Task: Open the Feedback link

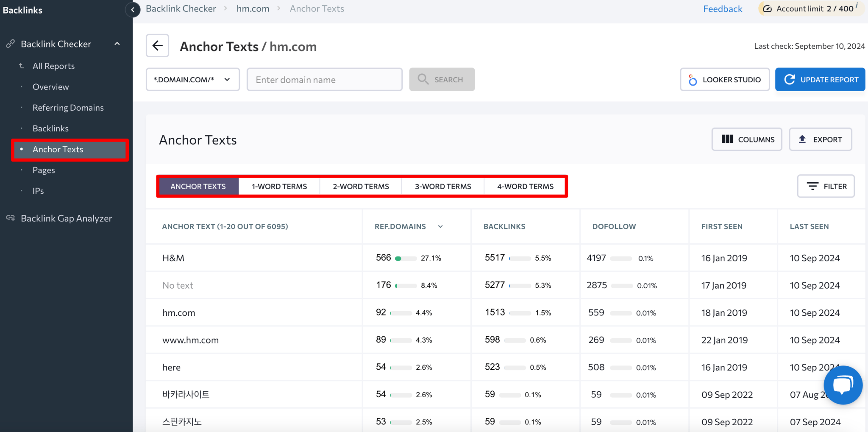Action: click(x=723, y=8)
